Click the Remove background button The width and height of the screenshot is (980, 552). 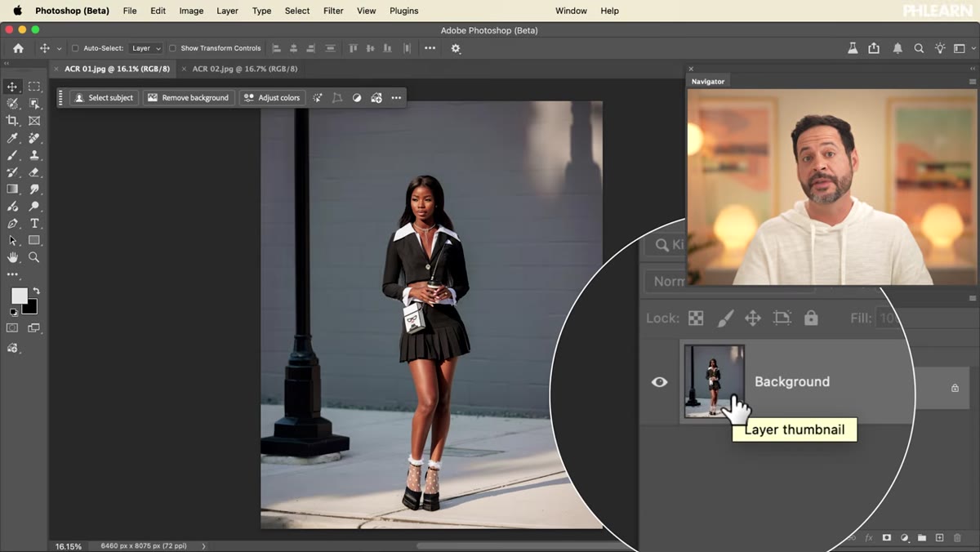pyautogui.click(x=189, y=98)
